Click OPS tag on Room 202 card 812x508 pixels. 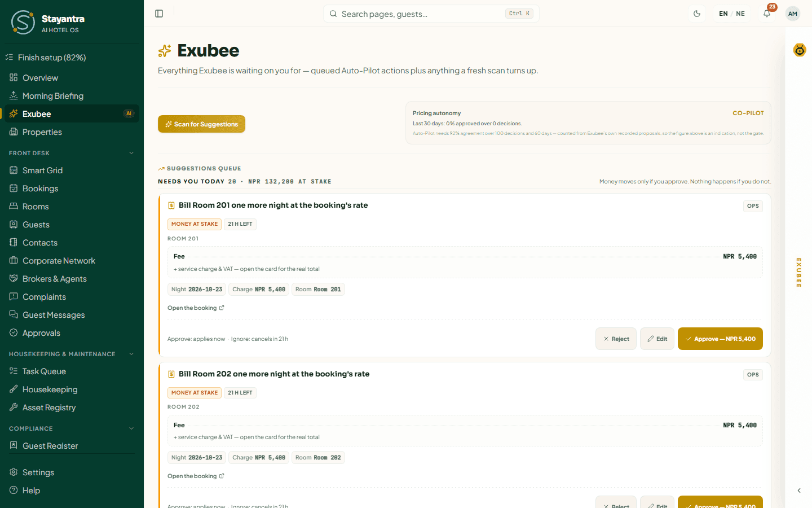coord(753,375)
